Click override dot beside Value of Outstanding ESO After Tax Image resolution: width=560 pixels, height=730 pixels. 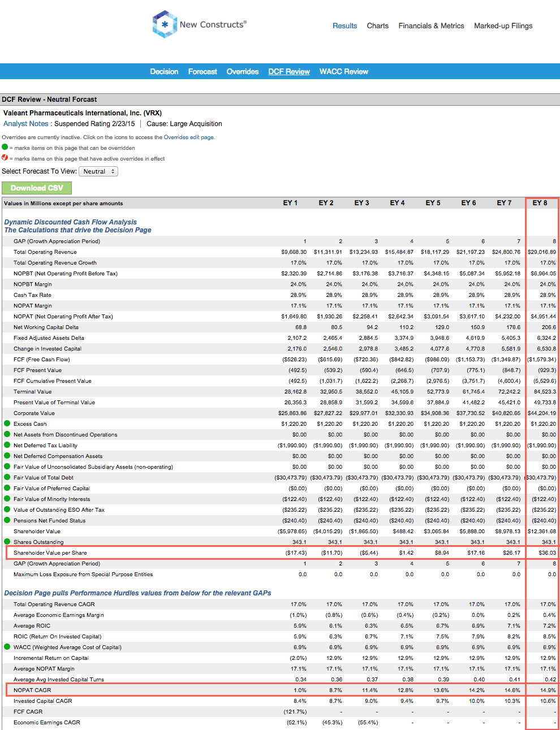point(7,509)
